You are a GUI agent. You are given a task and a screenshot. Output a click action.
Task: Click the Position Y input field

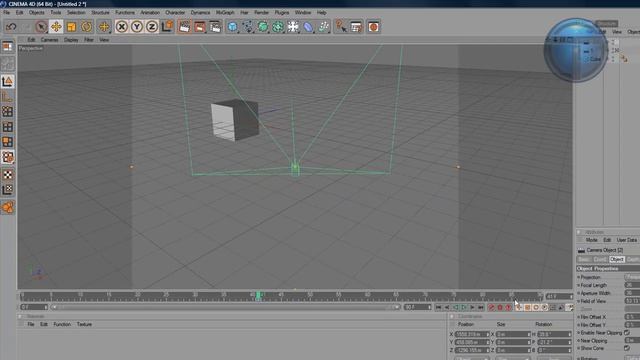(x=472, y=342)
